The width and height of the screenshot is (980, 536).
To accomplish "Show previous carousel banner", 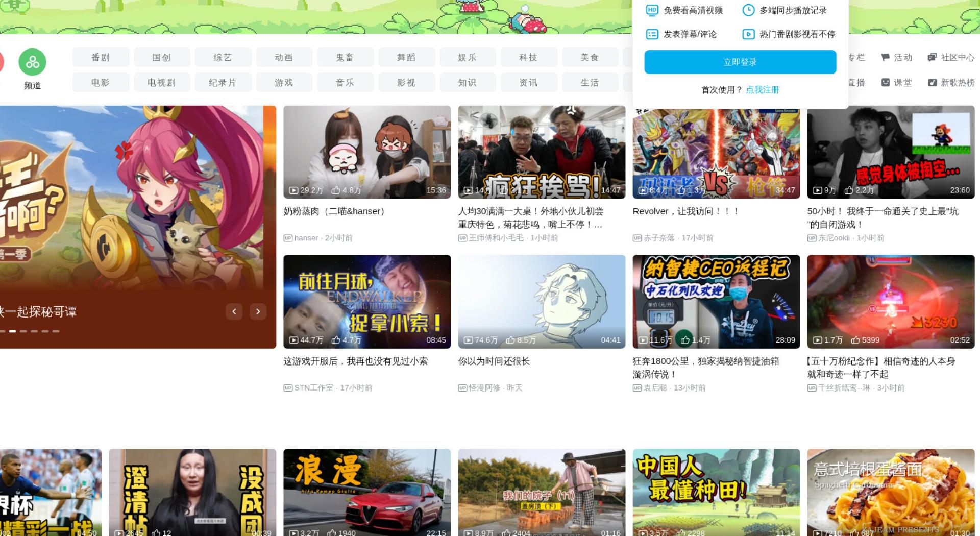I will click(234, 311).
